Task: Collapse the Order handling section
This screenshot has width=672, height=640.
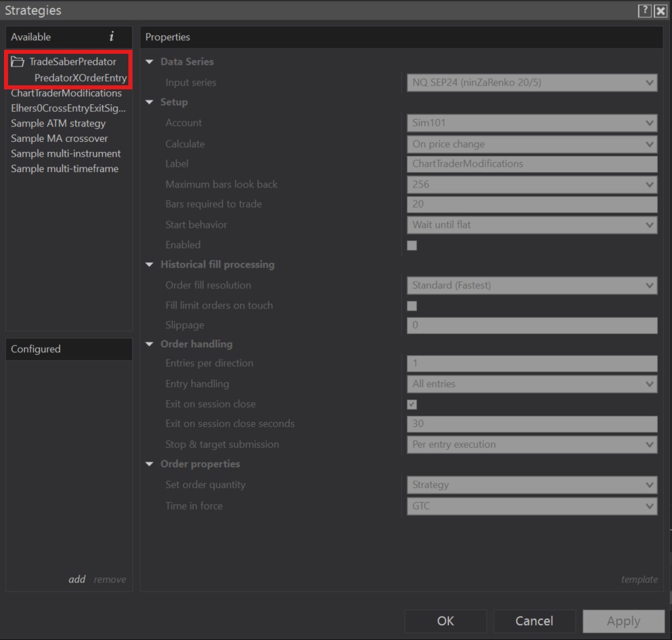Action: (150, 344)
